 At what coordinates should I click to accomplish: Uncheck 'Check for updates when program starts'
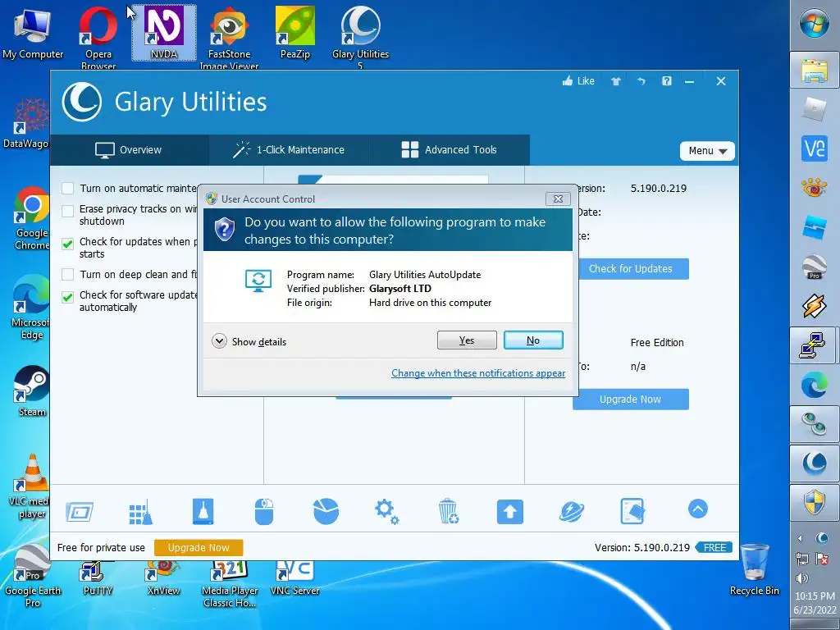tap(67, 244)
